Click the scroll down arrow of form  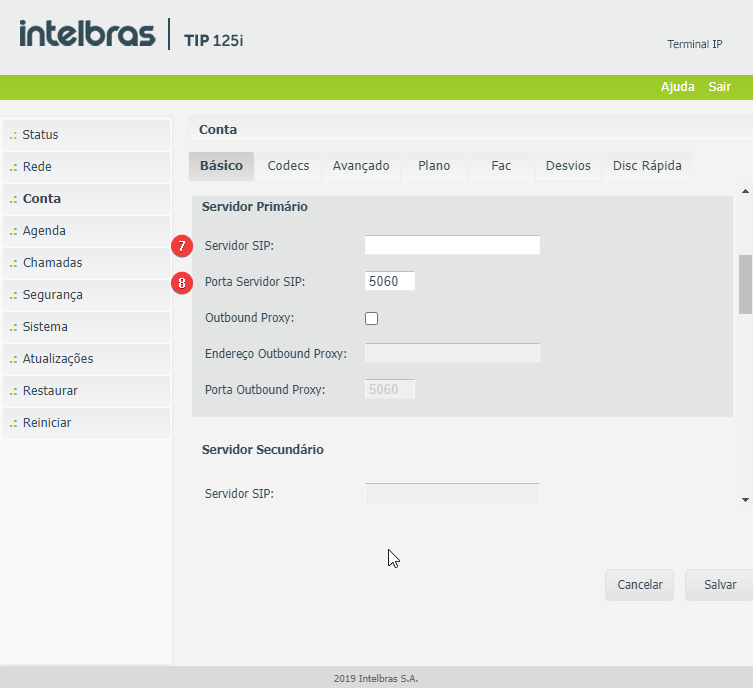pos(745,498)
